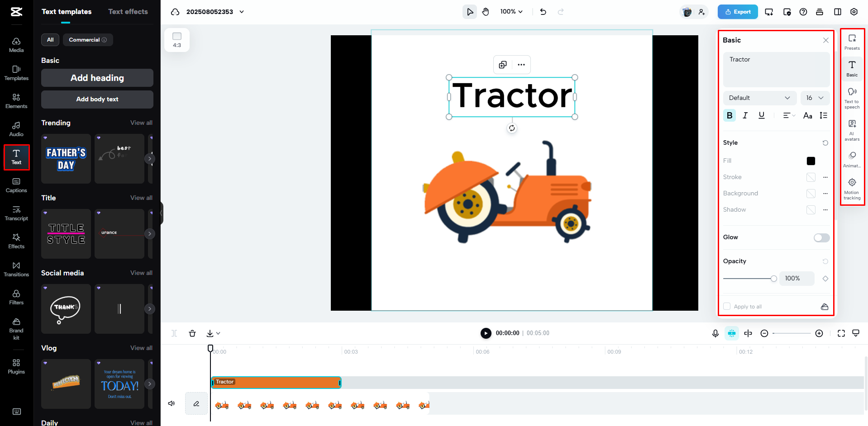
Task: Delete the selected clip using trash icon
Action: tap(192, 333)
